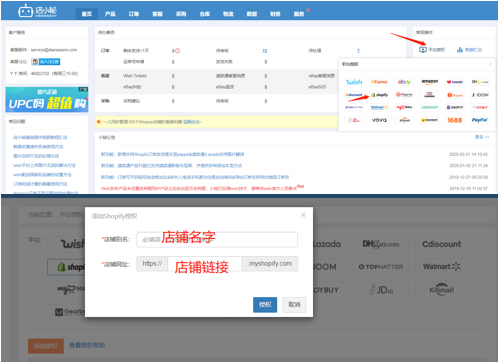Choose eBay in the platform popup

point(404,82)
